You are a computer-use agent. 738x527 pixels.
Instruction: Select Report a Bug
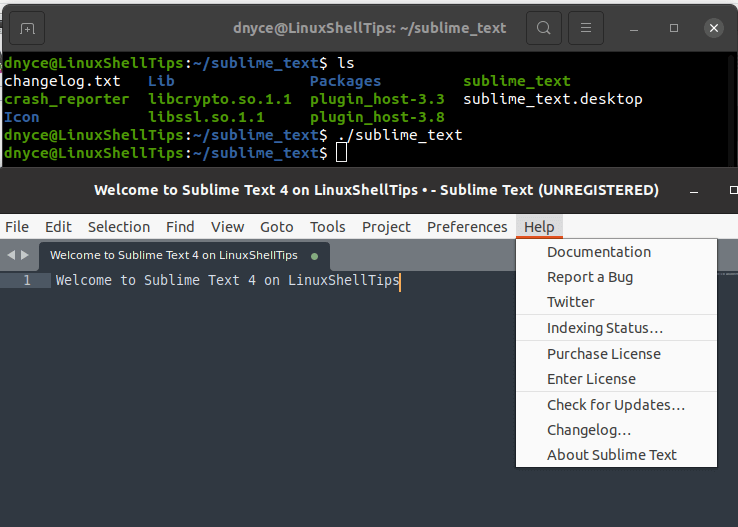click(617, 277)
